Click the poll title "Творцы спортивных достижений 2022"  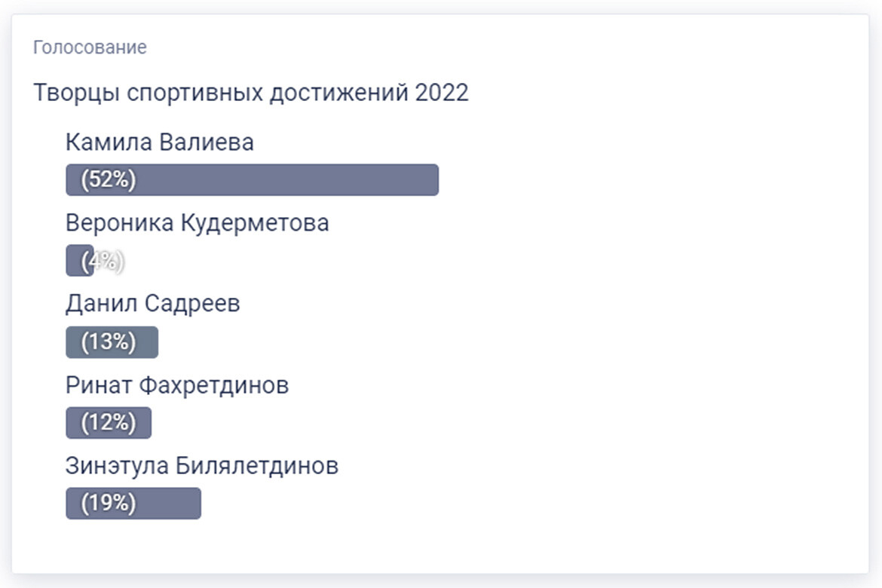click(250, 93)
